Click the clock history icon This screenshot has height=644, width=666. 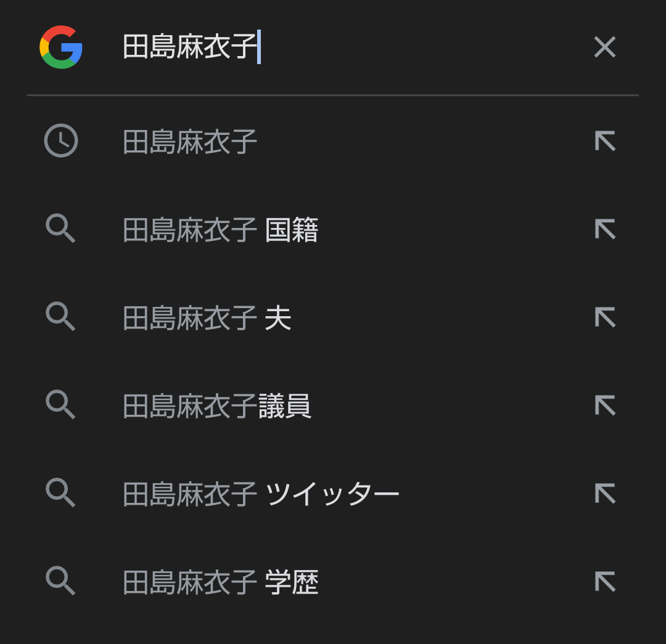tap(60, 141)
